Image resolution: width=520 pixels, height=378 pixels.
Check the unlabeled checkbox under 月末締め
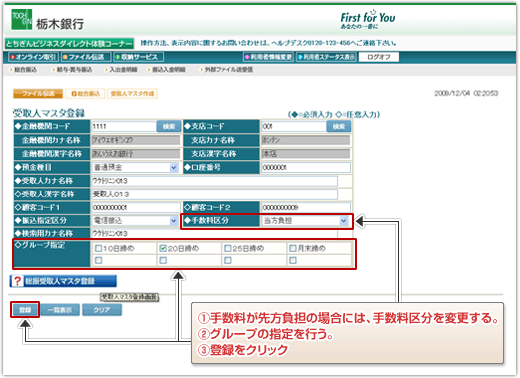coord(293,260)
